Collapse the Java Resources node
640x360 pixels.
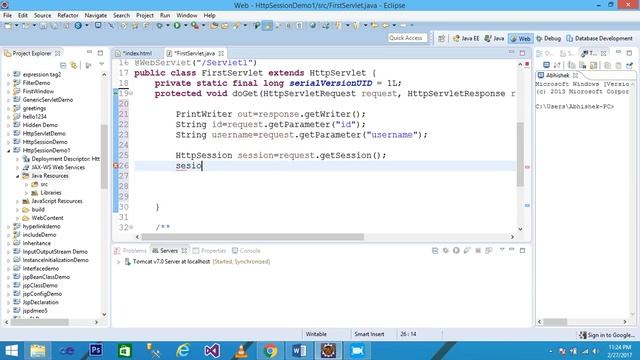pos(18,176)
